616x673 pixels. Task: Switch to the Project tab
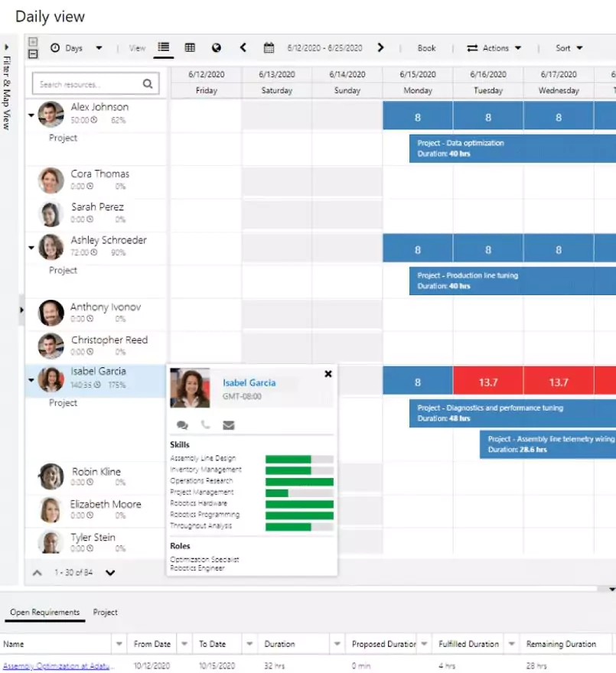106,613
